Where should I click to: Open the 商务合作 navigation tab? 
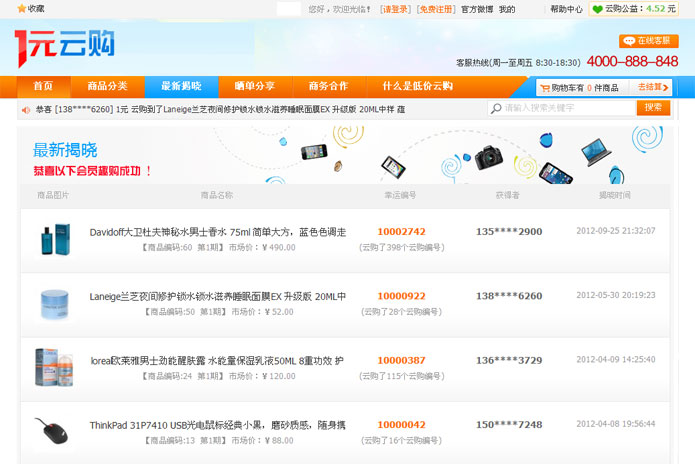[328, 86]
